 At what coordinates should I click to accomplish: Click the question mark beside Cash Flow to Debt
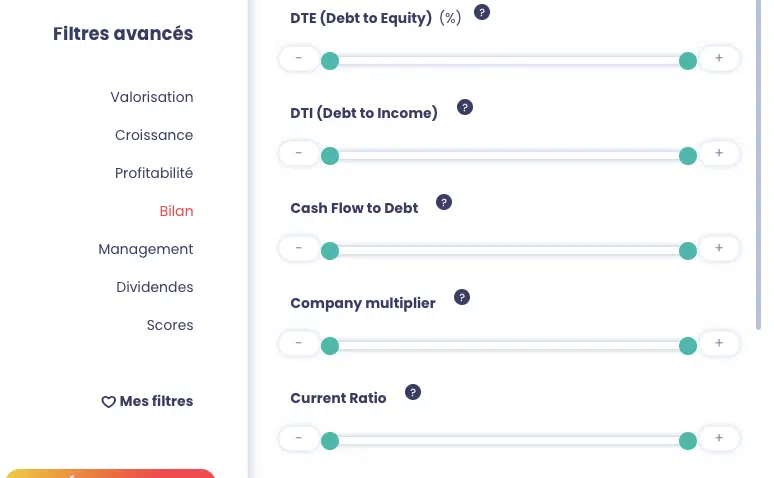point(445,202)
